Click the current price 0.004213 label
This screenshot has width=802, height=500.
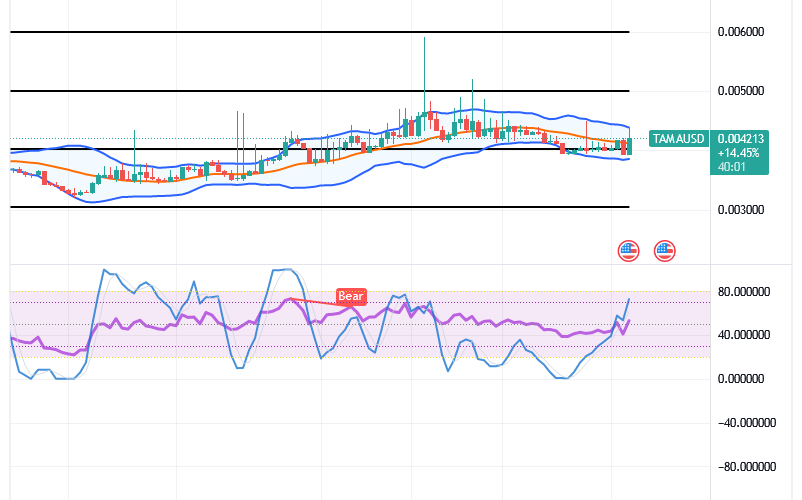pyautogui.click(x=740, y=139)
